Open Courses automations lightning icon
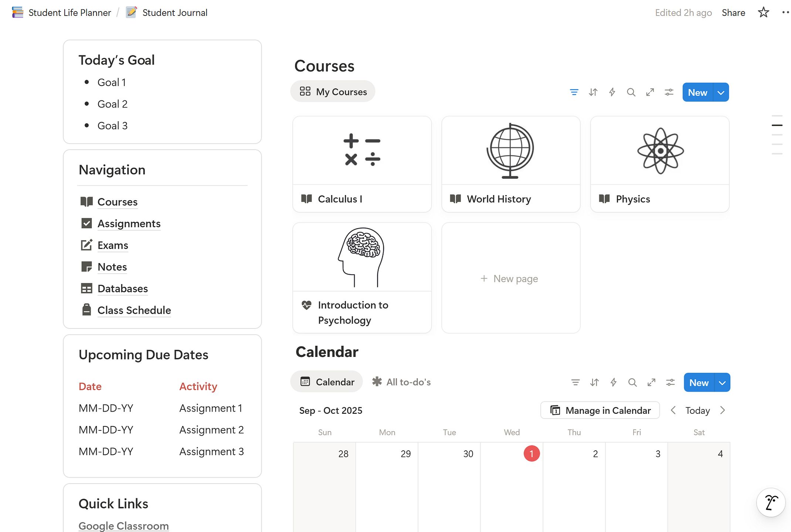Viewport: 791px width, 532px height. coord(612,92)
